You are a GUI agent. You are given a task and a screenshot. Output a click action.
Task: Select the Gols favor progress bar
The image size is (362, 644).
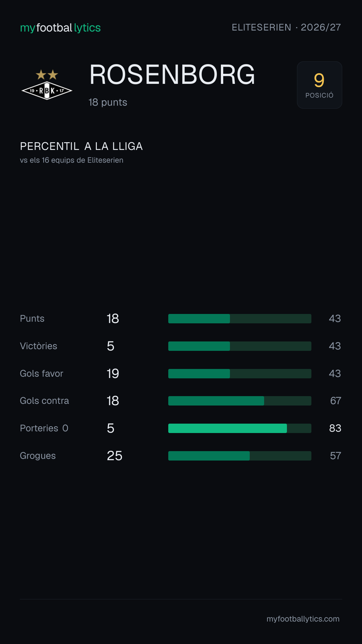[240, 374]
